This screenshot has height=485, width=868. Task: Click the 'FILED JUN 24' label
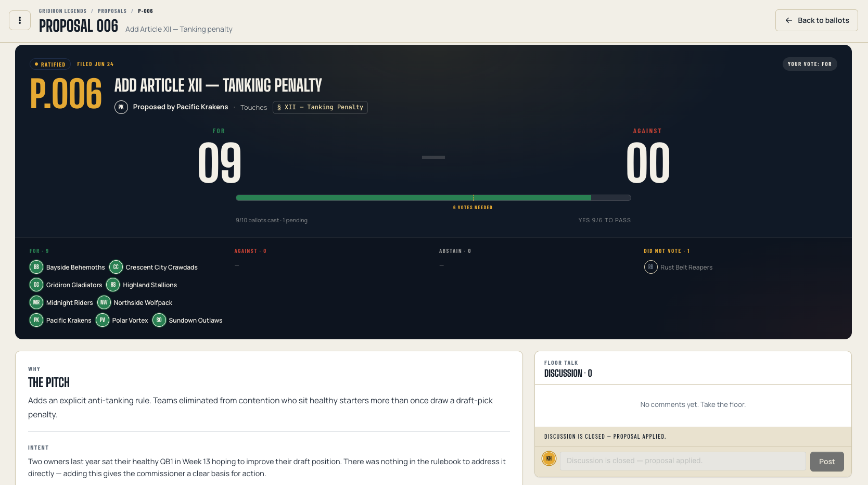pos(95,65)
